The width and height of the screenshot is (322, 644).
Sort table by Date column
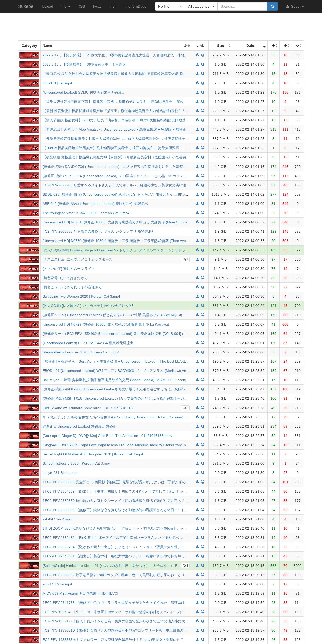(250, 46)
